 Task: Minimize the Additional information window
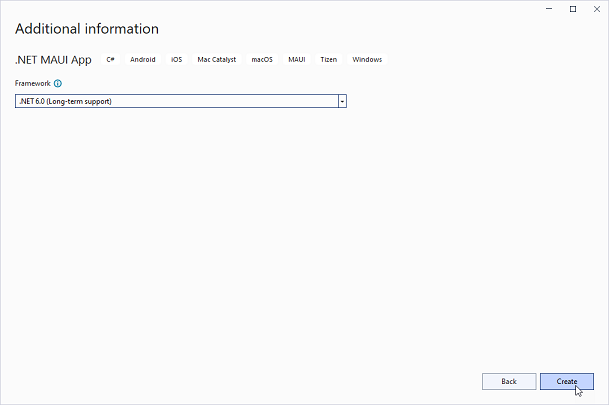(551, 9)
